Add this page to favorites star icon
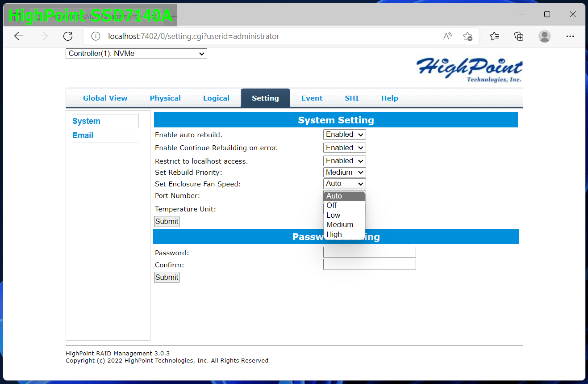The height and width of the screenshot is (384, 588). (467, 36)
